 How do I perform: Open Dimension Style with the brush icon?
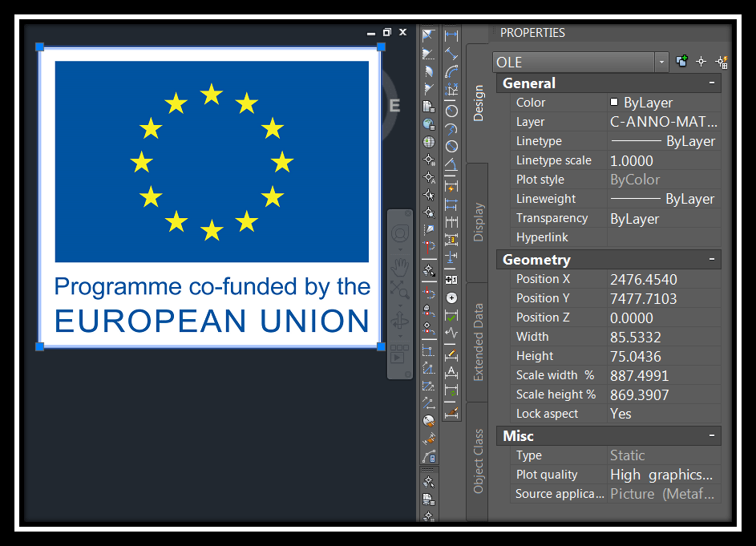451,413
